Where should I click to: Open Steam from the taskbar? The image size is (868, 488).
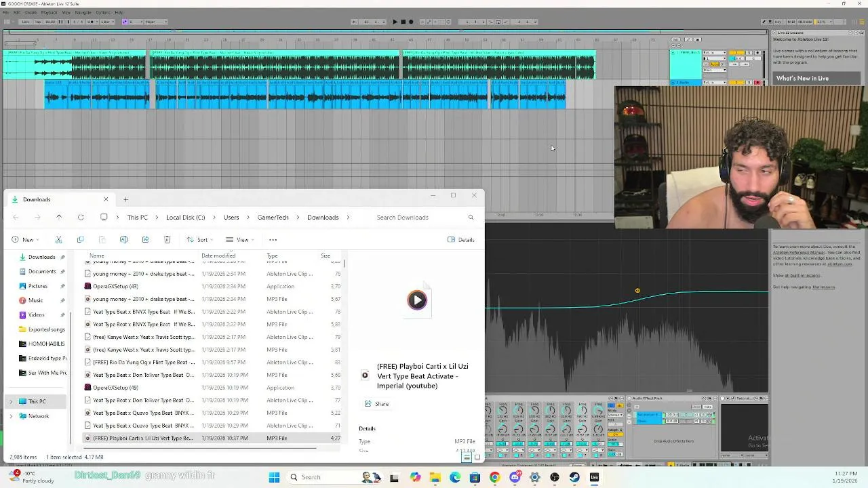[574, 477]
